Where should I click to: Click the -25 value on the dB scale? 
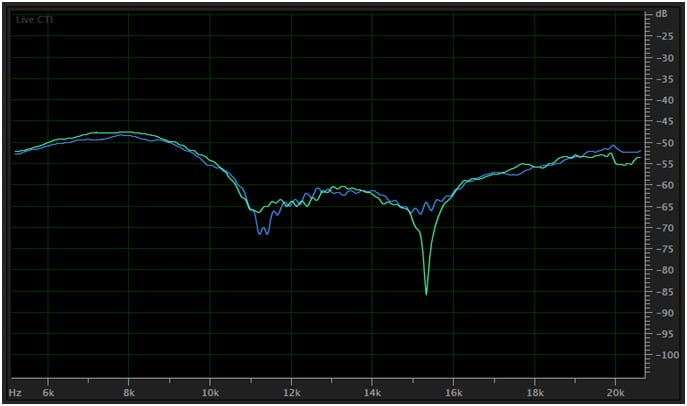661,37
